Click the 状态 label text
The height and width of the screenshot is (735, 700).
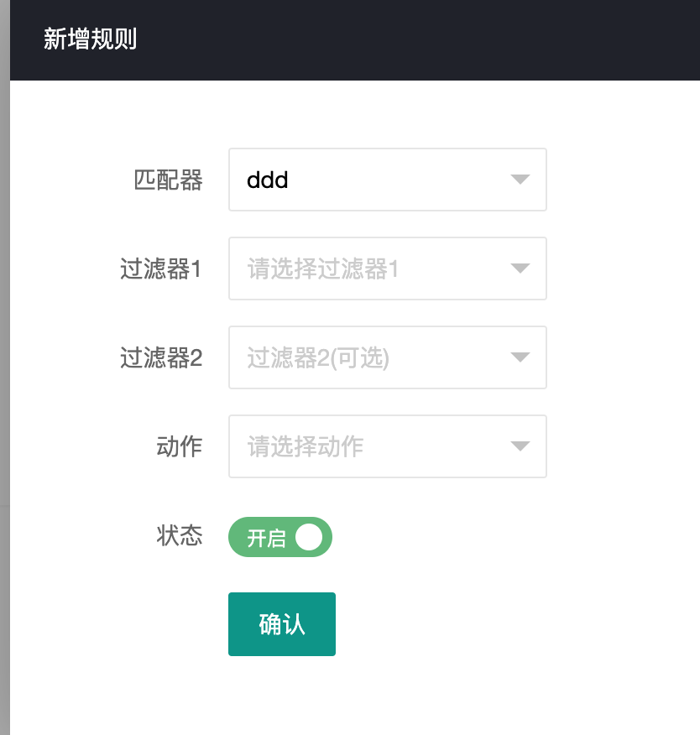(181, 536)
